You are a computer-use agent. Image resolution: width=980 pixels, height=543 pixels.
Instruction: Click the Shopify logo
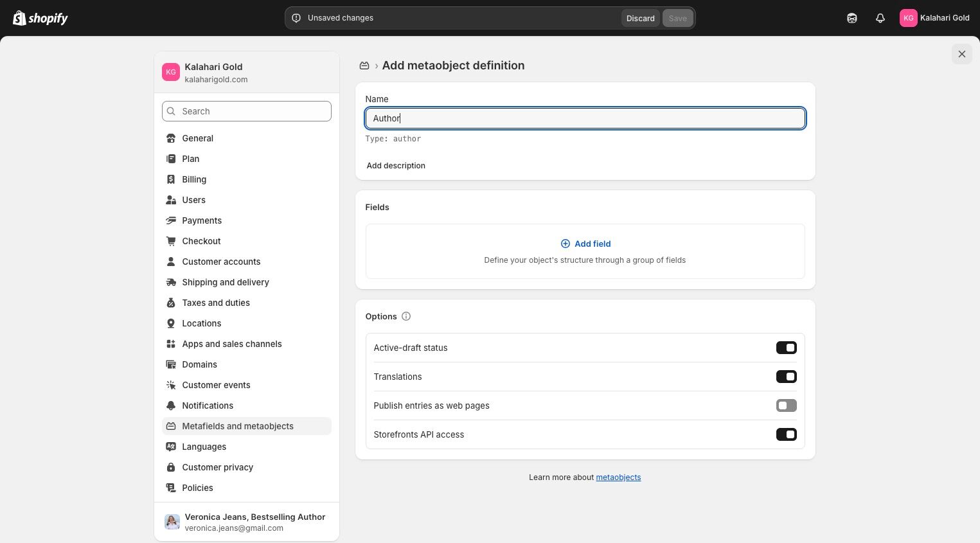[x=40, y=18]
